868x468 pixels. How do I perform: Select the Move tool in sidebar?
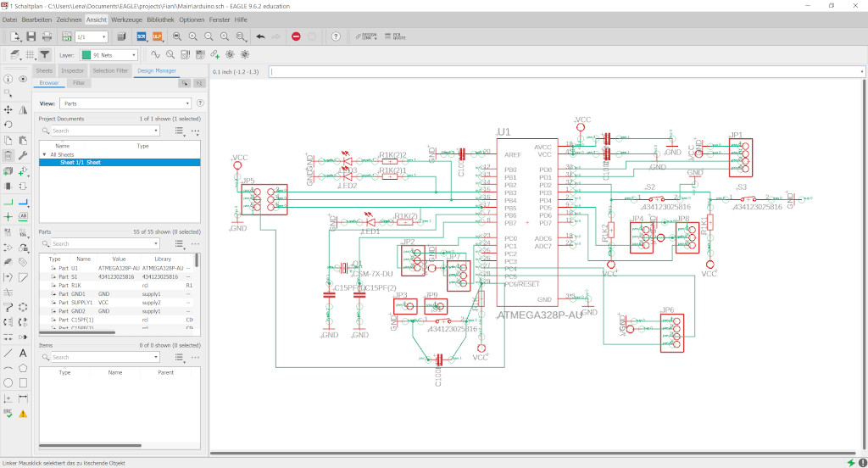pyautogui.click(x=8, y=109)
